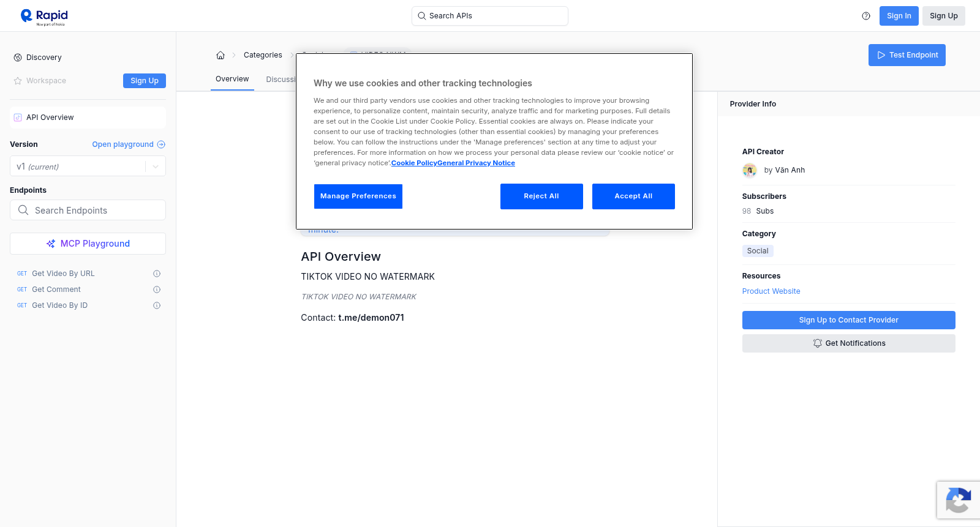Select the Get Video By URL endpoint
This screenshot has width=980, height=527.
63,274
